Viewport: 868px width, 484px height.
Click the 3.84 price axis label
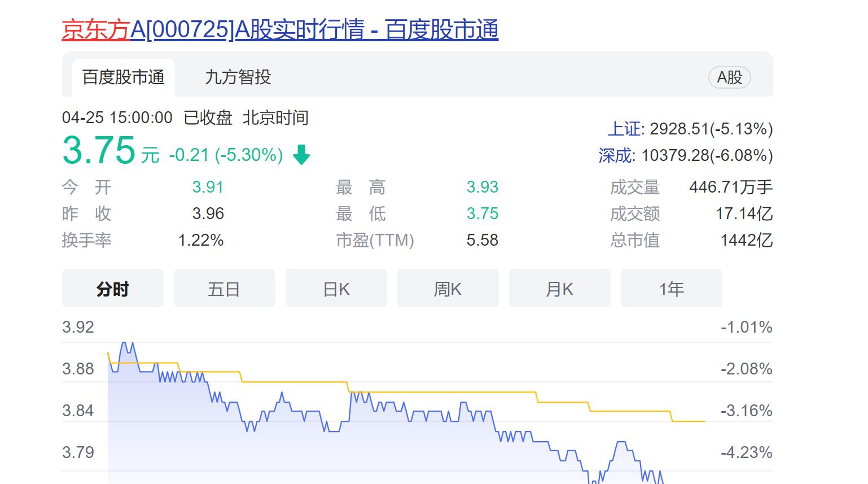pyautogui.click(x=78, y=411)
